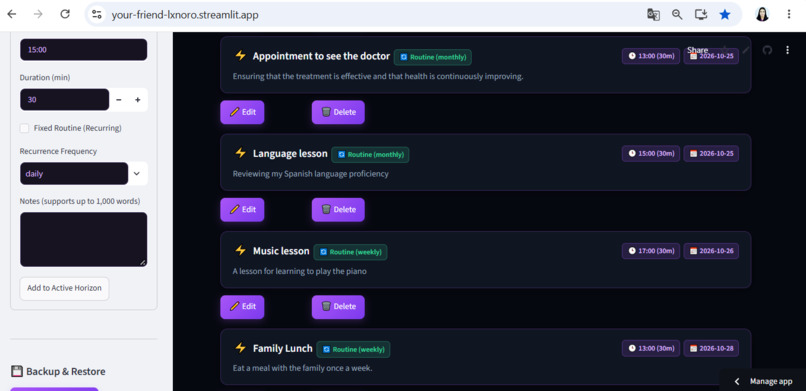Edit Appointment to see the doctor
Image resolution: width=806 pixels, height=391 pixels.
click(x=242, y=112)
